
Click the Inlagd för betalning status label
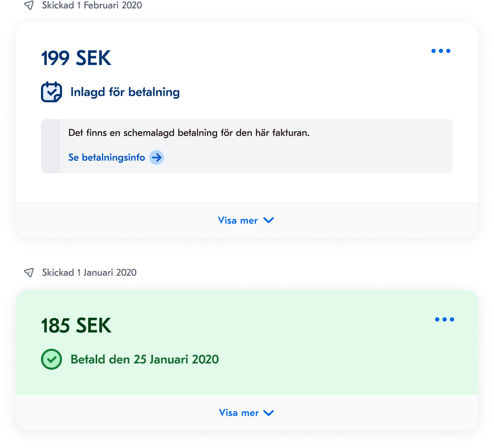pyautogui.click(x=125, y=92)
